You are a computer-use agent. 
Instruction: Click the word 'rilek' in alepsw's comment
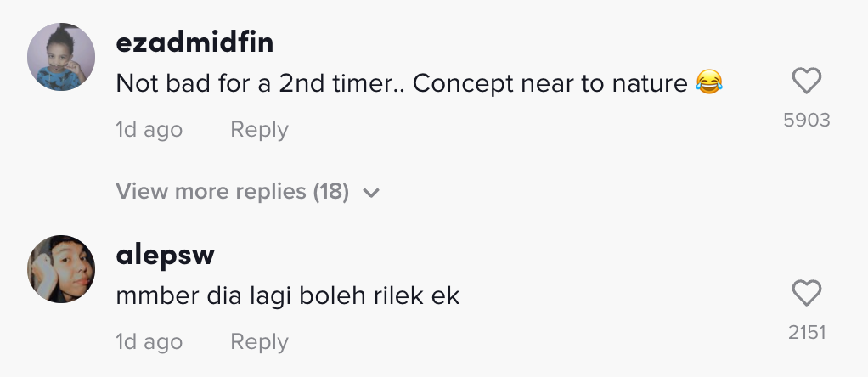coord(395,296)
